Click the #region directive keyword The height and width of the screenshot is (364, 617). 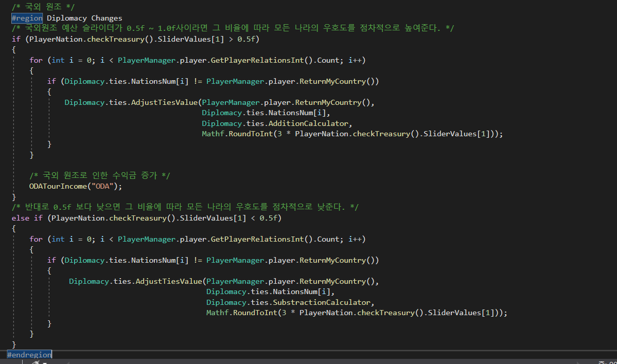(x=27, y=18)
